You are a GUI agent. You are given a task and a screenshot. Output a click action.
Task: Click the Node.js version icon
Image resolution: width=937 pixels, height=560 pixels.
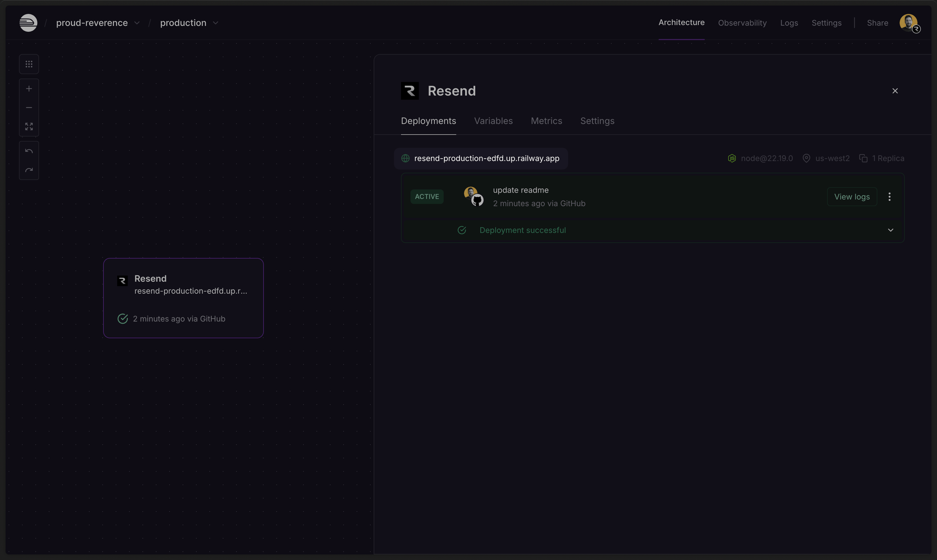tap(732, 158)
